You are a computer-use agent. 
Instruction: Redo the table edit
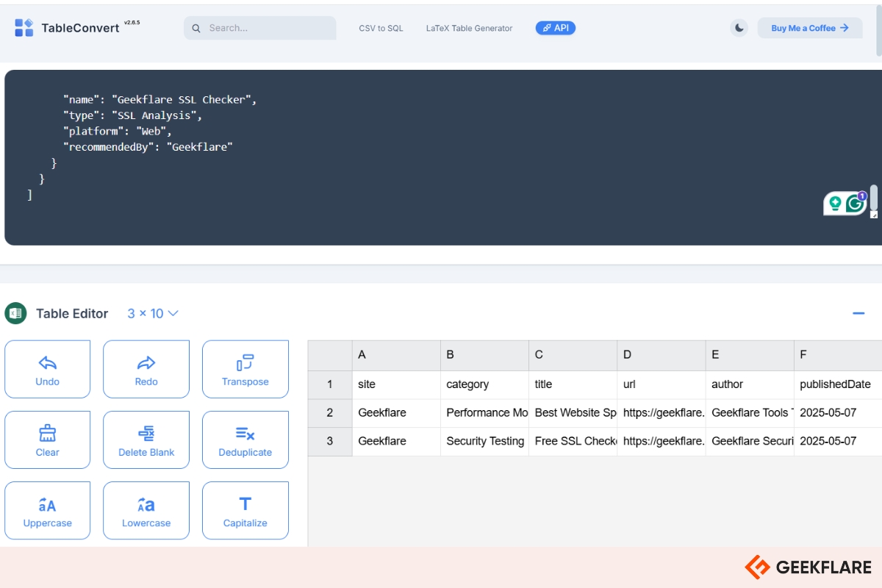click(x=146, y=369)
